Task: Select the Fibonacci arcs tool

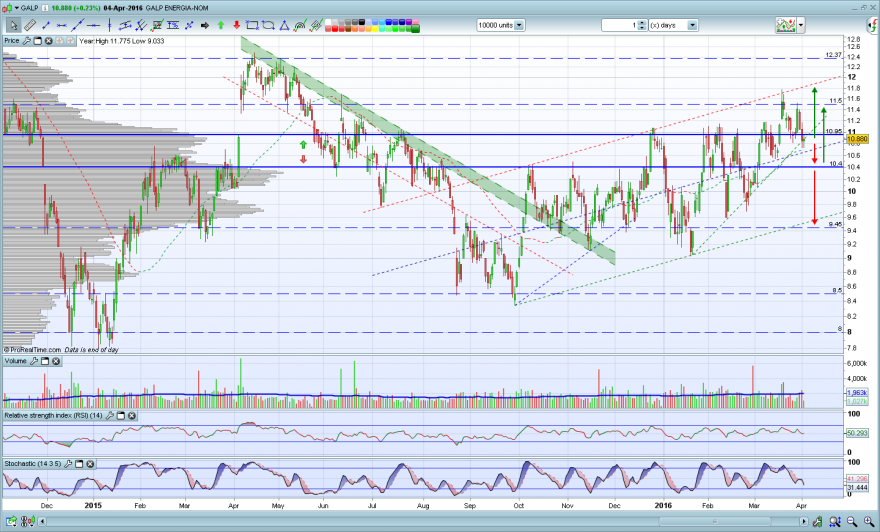Action: point(300,25)
